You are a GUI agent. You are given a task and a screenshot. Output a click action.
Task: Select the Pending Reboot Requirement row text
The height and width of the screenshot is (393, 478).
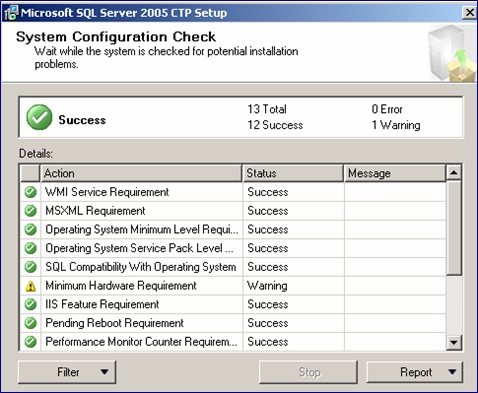tap(114, 323)
